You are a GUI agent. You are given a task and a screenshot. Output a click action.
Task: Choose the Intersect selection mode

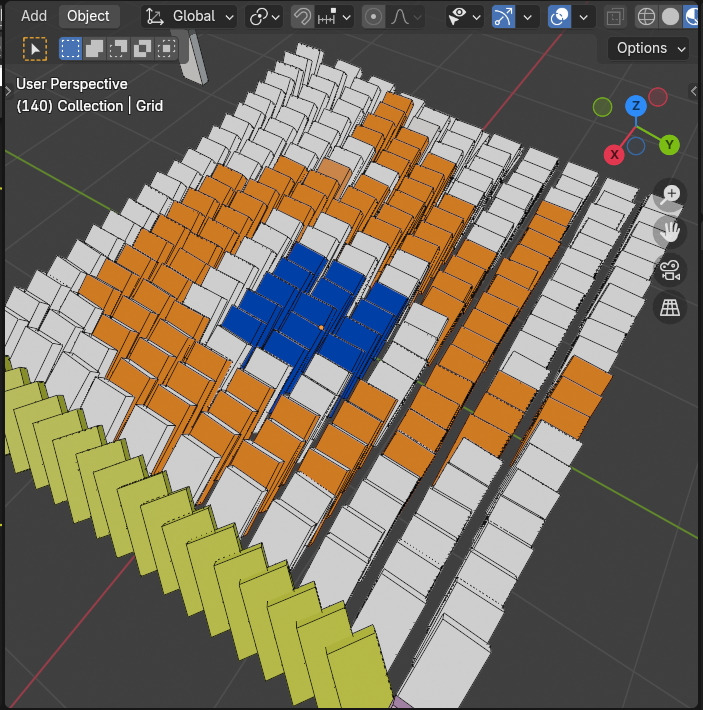[x=166, y=48]
